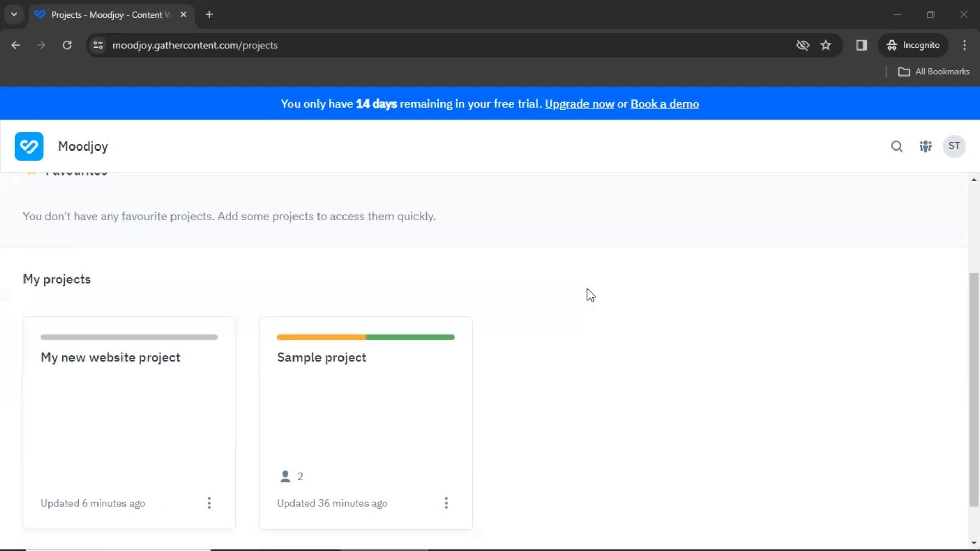Click the scrollbar up arrow
This screenshot has height=551, width=980.
974,180
